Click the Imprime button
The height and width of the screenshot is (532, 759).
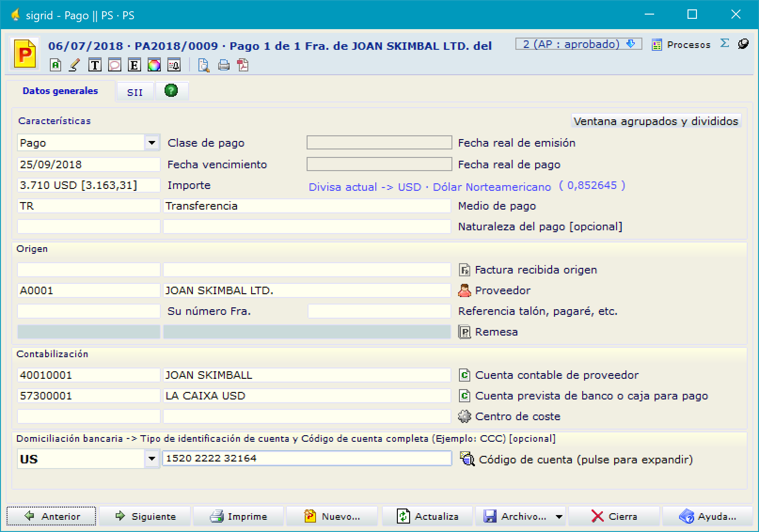pyautogui.click(x=238, y=516)
